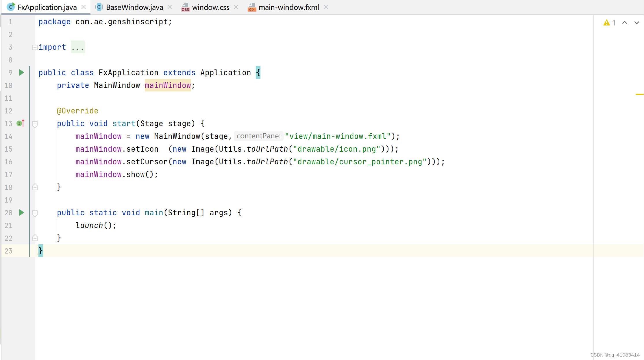Click the highlighted mainWindow field on line 10
644x360 pixels.
(168, 85)
